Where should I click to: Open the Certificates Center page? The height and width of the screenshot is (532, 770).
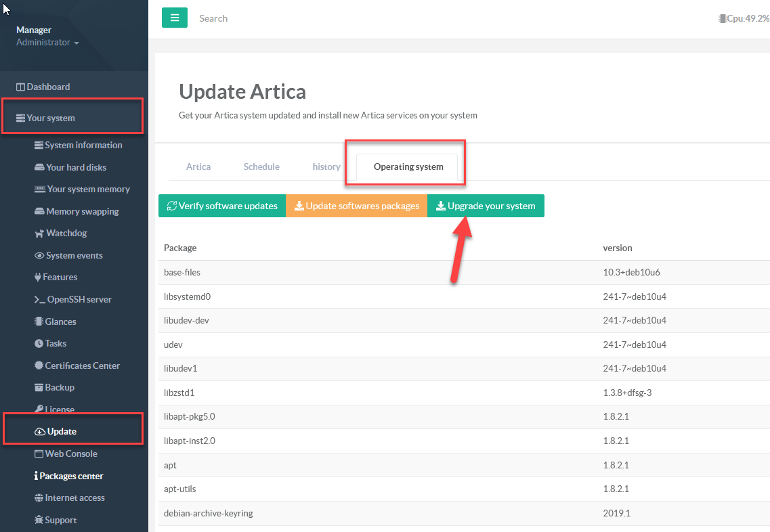point(81,365)
